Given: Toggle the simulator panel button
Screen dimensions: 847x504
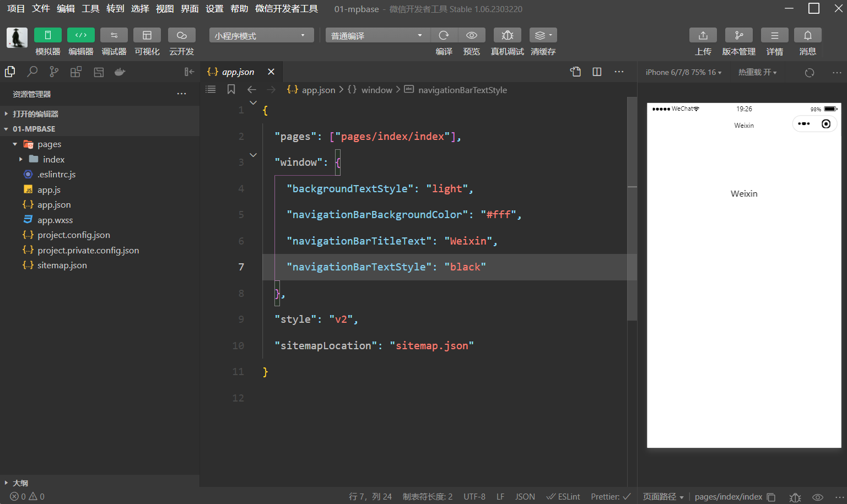Looking at the screenshot, I should [x=48, y=35].
